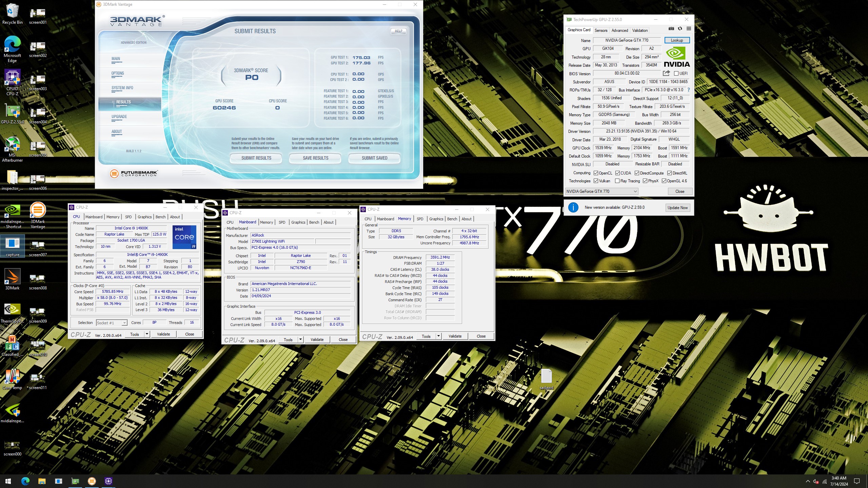Click SUBMIT RESULTS button
868x488 pixels.
tap(256, 158)
